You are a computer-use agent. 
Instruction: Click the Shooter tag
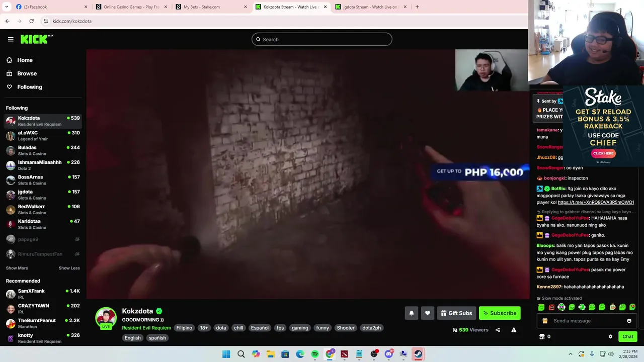pyautogui.click(x=346, y=328)
